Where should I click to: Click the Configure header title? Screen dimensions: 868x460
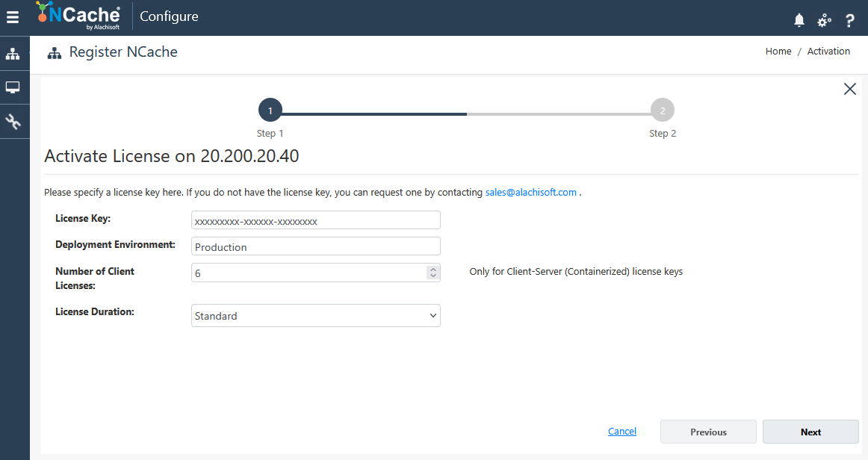pyautogui.click(x=169, y=16)
